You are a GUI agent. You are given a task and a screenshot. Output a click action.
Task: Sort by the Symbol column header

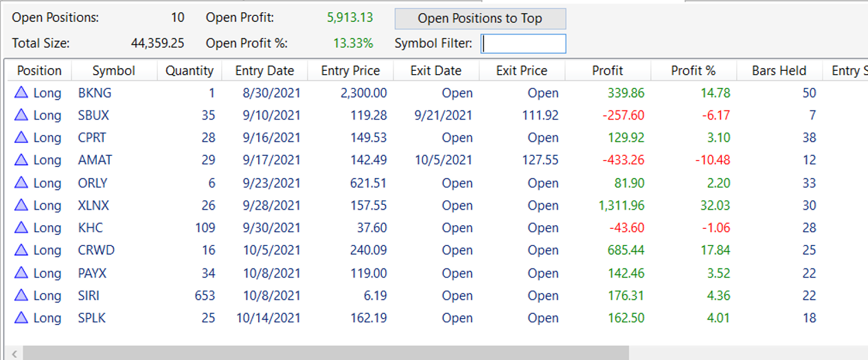pyautogui.click(x=114, y=71)
